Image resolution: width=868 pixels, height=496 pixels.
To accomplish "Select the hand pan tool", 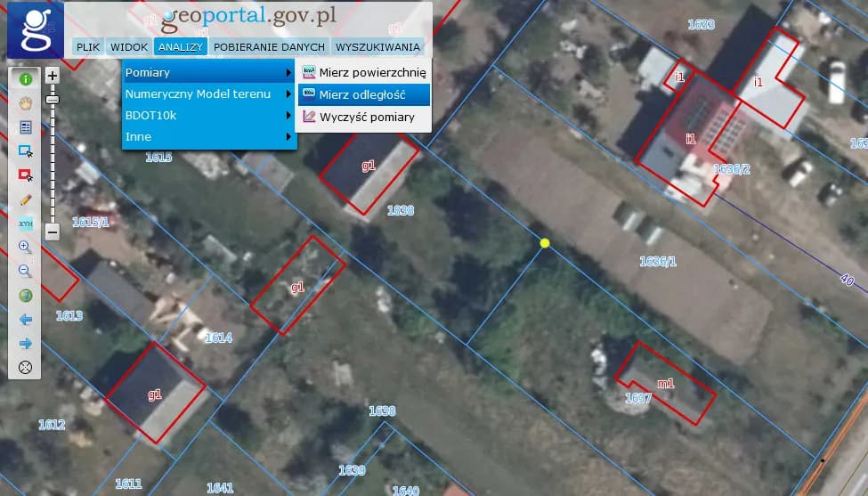I will coord(25,102).
